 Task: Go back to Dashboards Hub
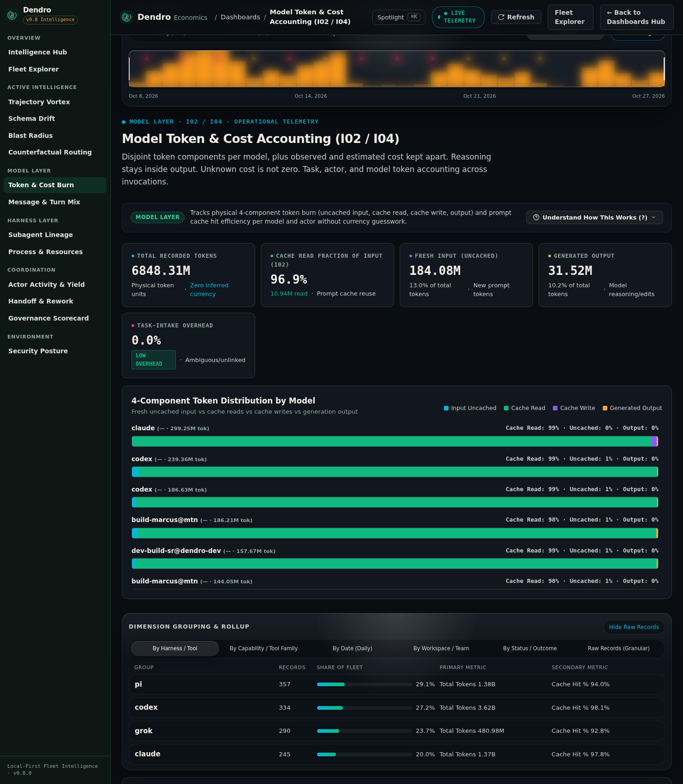[x=636, y=17]
